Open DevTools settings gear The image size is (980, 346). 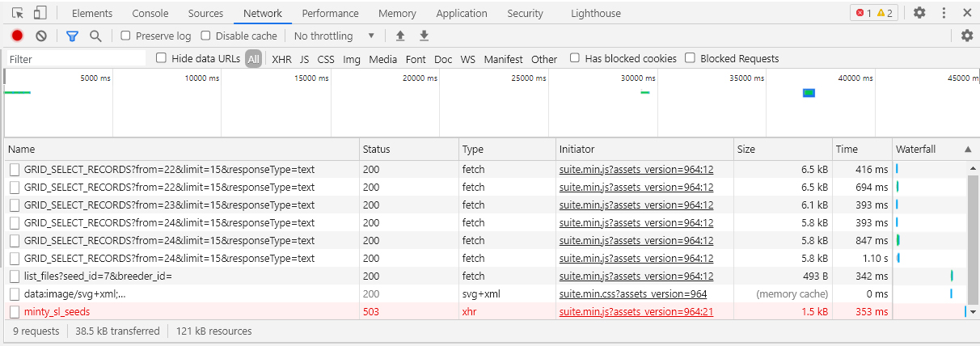(919, 13)
